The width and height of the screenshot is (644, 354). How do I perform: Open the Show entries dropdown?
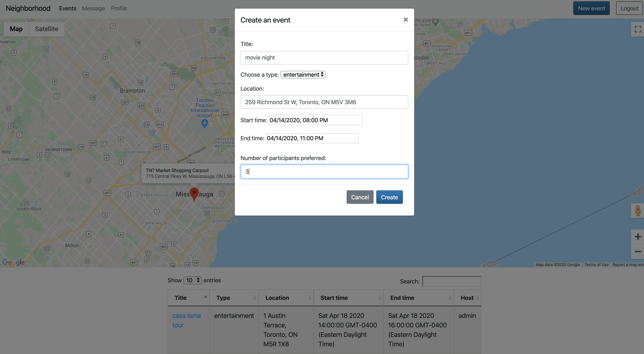[192, 280]
